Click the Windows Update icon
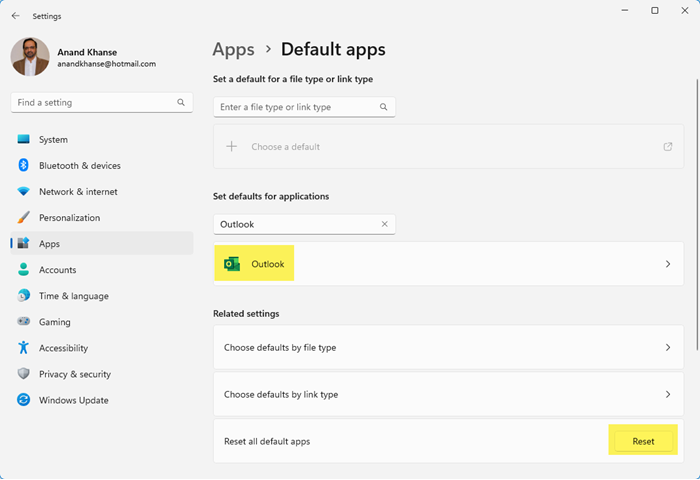 23,400
